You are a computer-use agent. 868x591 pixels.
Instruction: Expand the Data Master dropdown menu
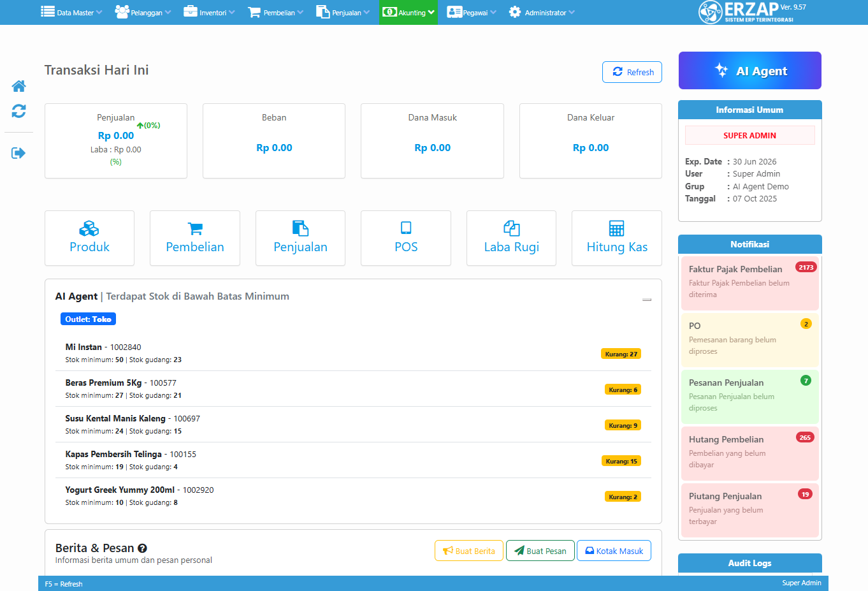(x=71, y=12)
